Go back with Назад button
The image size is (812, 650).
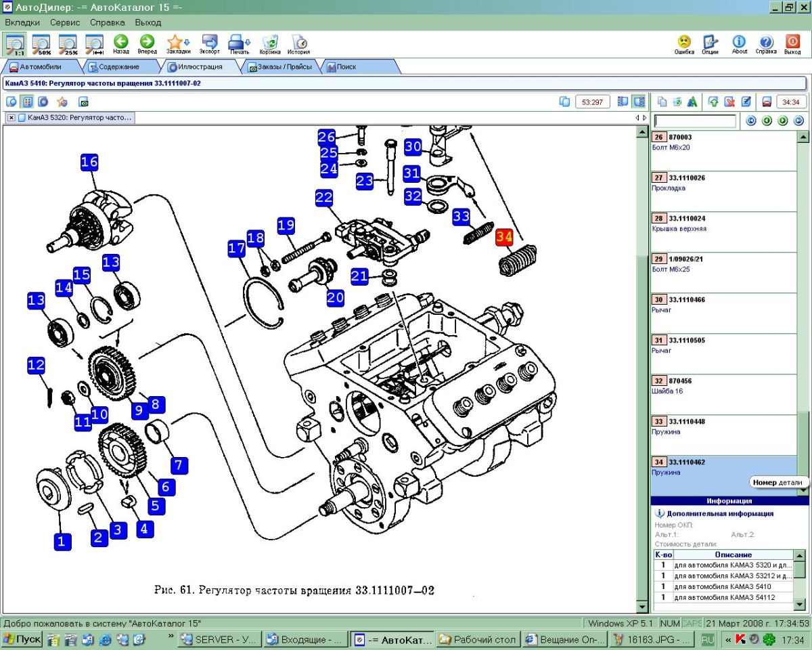tap(120, 44)
